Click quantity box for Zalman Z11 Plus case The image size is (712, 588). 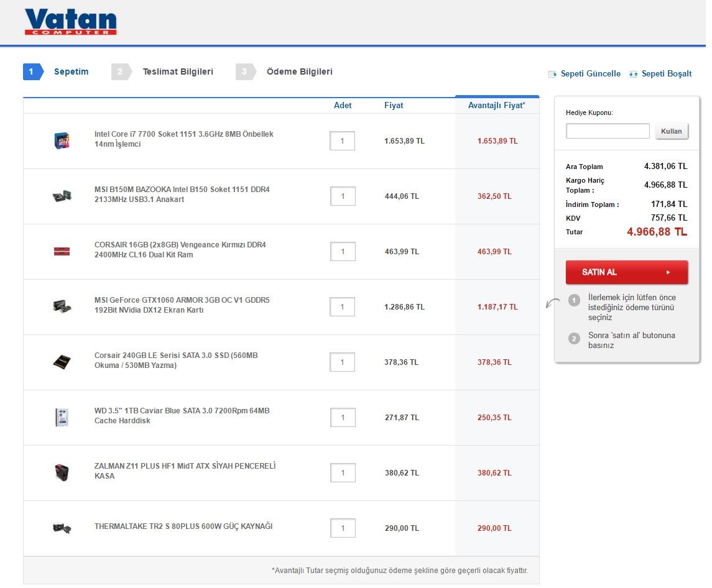pos(343,472)
